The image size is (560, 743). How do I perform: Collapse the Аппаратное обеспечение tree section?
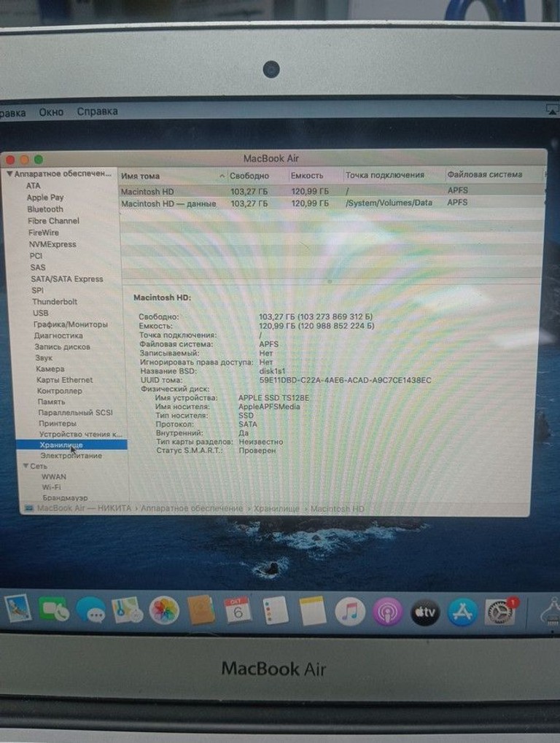(9, 174)
